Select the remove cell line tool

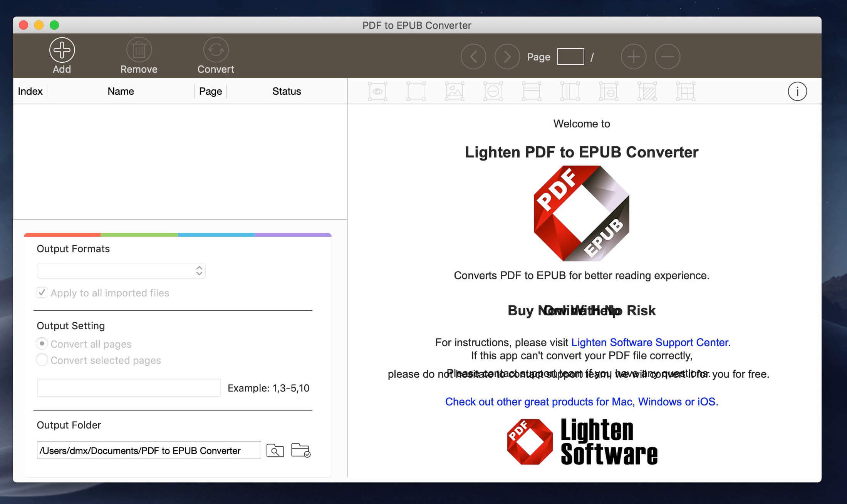(609, 91)
